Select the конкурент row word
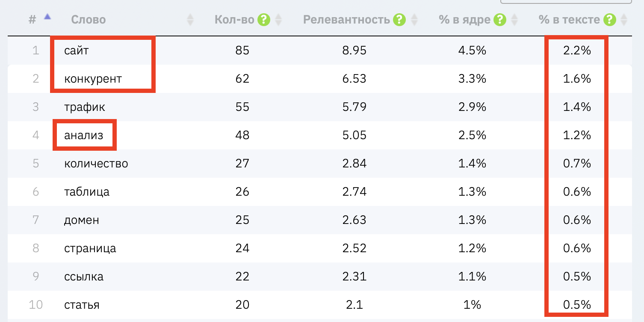This screenshot has width=644, height=322. pyautogui.click(x=93, y=79)
